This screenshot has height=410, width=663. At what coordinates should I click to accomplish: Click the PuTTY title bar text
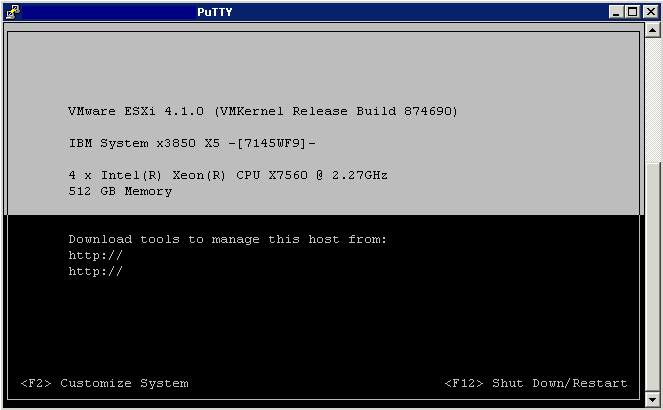click(x=215, y=12)
